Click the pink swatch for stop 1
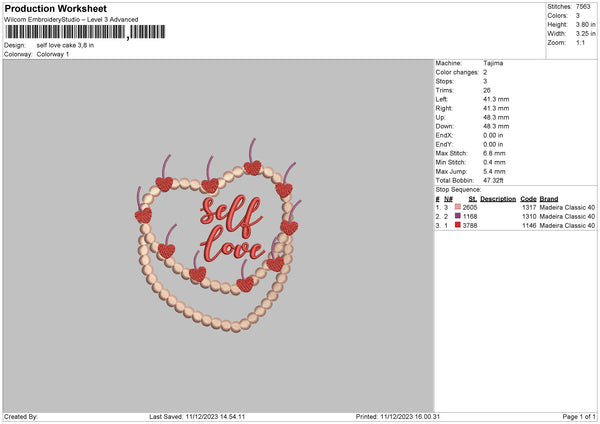Image resolution: width=600 pixels, height=424 pixels. pos(458,207)
